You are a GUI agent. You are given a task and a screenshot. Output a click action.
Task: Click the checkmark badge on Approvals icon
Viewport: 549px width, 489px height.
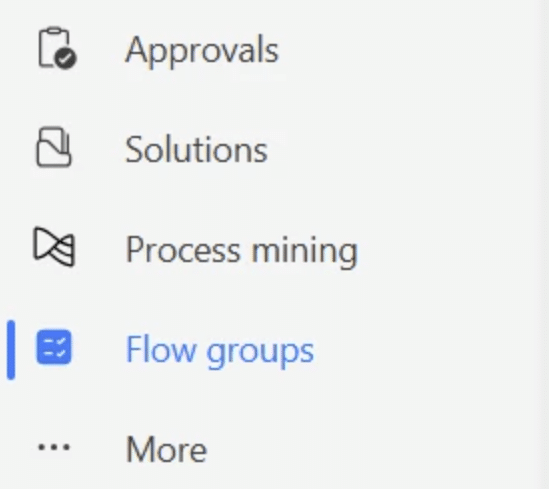coord(66,58)
